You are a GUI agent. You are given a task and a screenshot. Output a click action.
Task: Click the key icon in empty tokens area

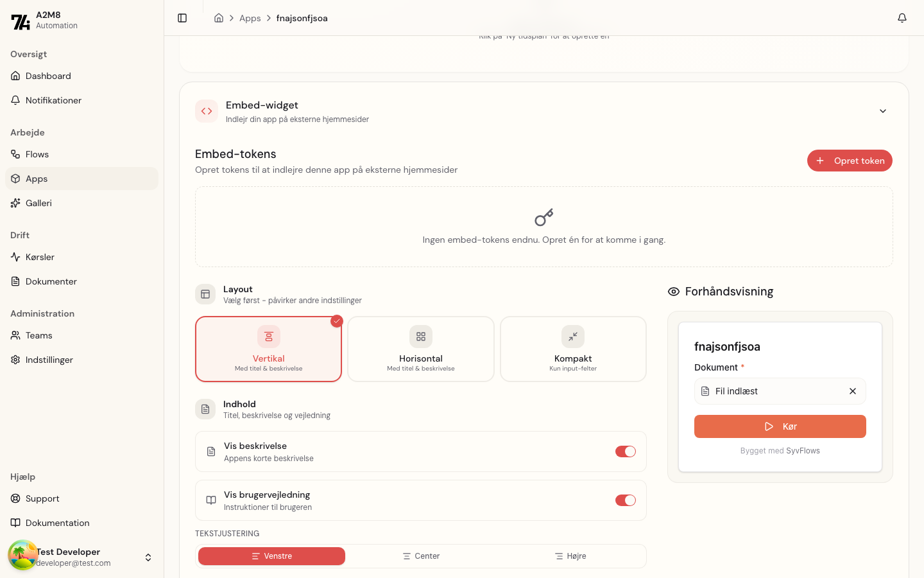543,217
